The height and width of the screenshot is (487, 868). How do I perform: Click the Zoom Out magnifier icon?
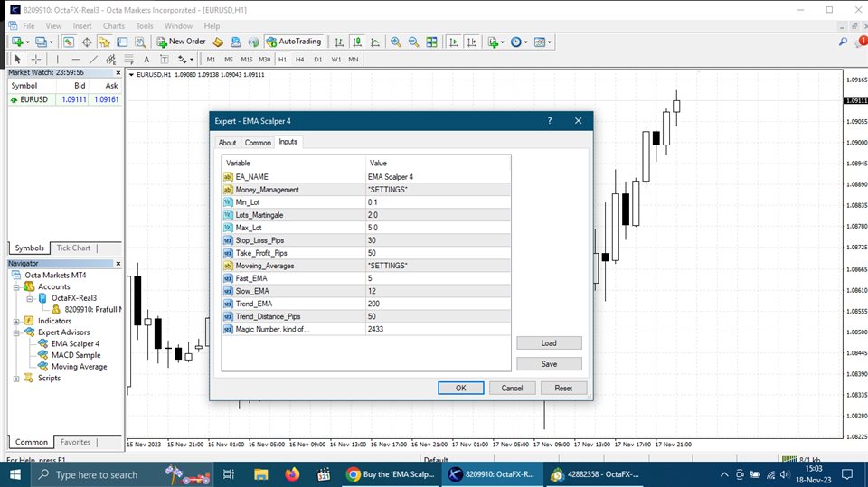(413, 42)
